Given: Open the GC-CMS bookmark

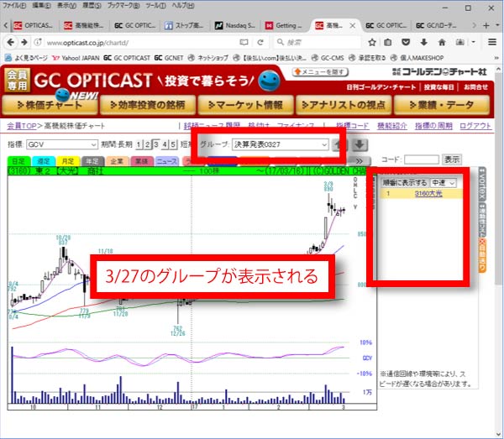Looking at the screenshot, I should tap(328, 58).
